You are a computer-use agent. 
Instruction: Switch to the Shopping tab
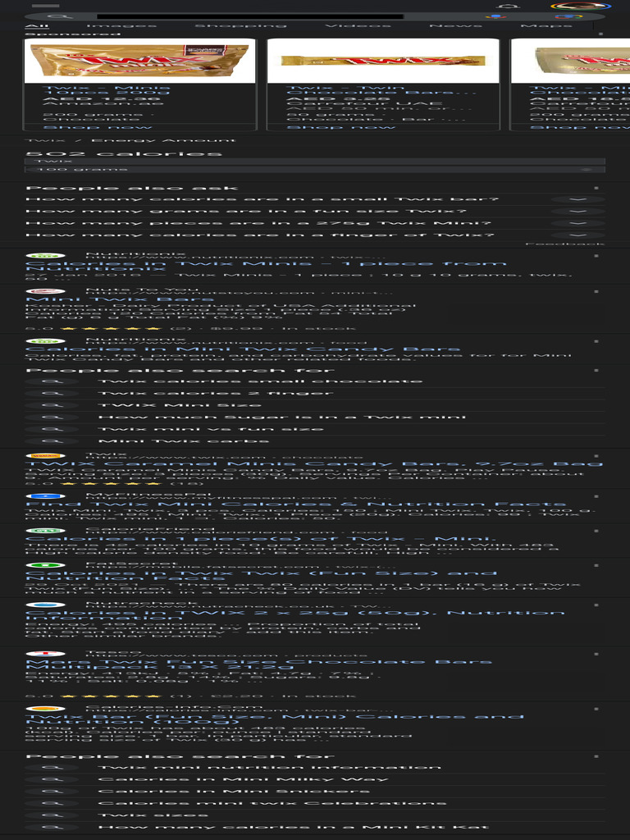point(240,25)
